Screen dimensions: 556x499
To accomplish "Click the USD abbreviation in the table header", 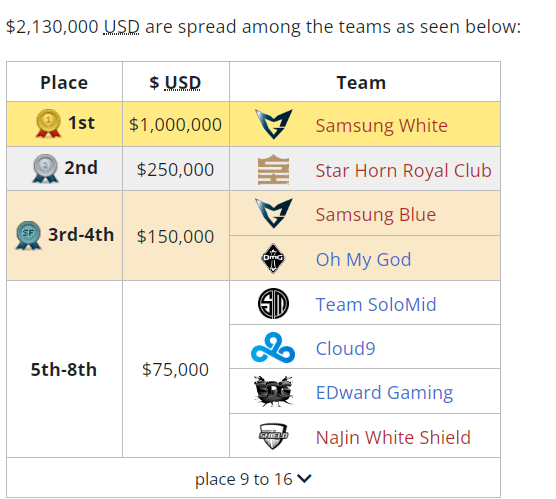I will [183, 83].
